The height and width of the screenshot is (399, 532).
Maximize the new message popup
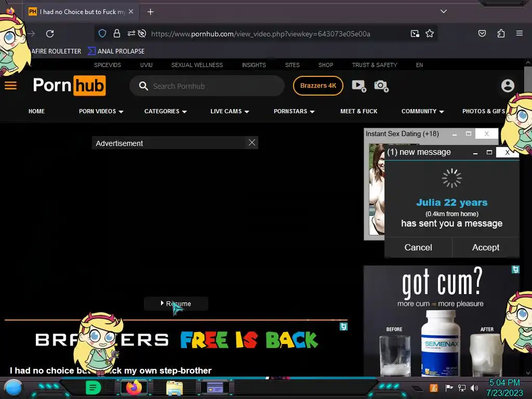[489, 152]
